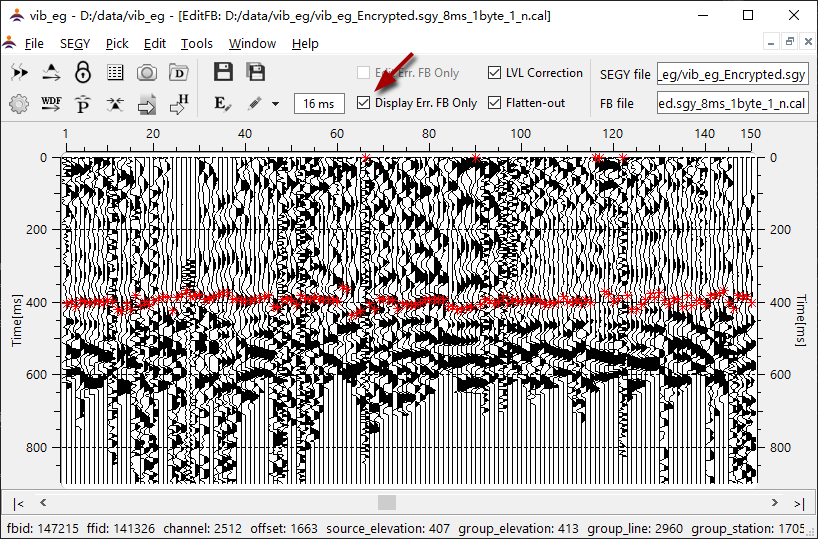Open the Pick menu

[x=117, y=43]
